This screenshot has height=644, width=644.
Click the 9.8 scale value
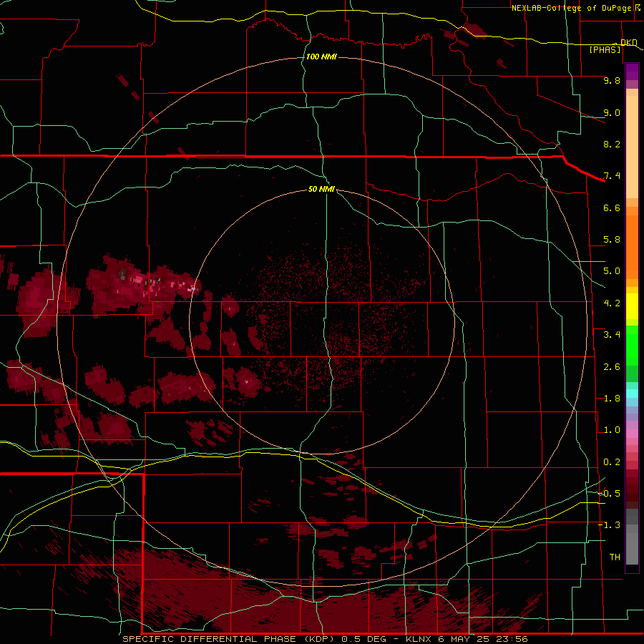point(612,80)
